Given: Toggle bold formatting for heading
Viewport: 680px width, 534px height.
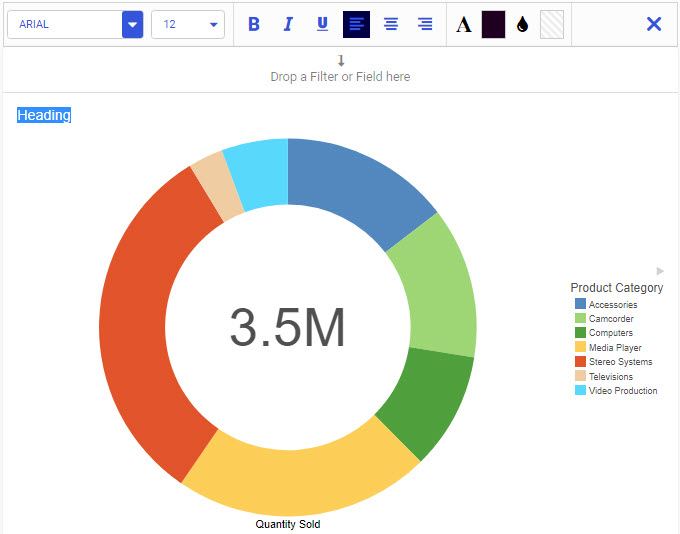Looking at the screenshot, I should coord(254,24).
